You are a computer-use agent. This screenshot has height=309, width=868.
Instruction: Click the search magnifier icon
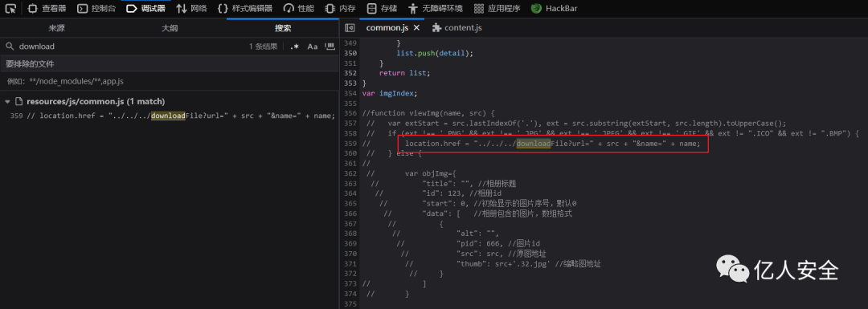tap(10, 47)
